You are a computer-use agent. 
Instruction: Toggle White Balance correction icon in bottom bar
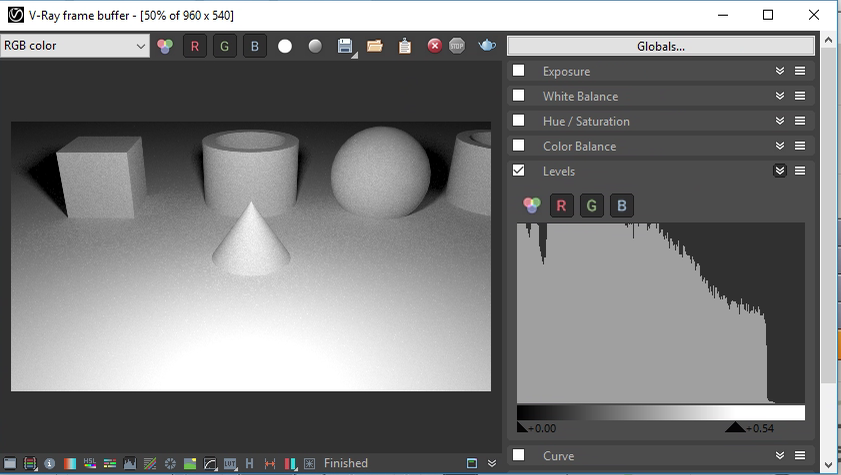(70, 463)
